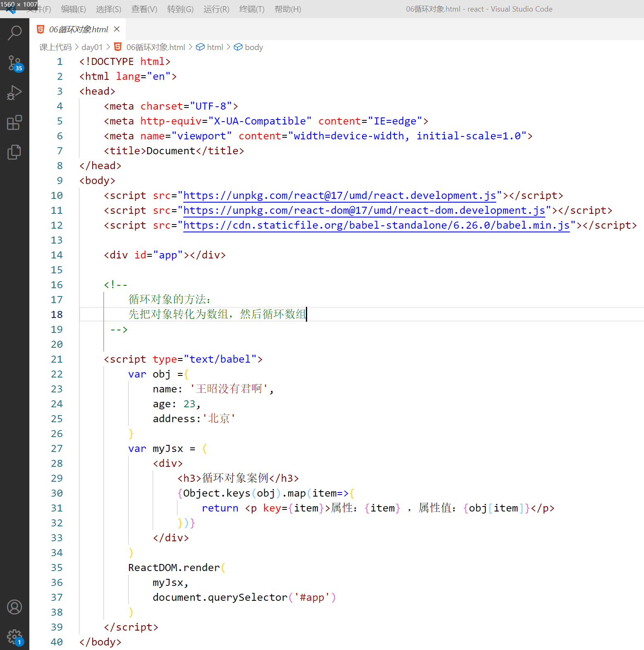Open the 编辑(E) menu

[74, 9]
